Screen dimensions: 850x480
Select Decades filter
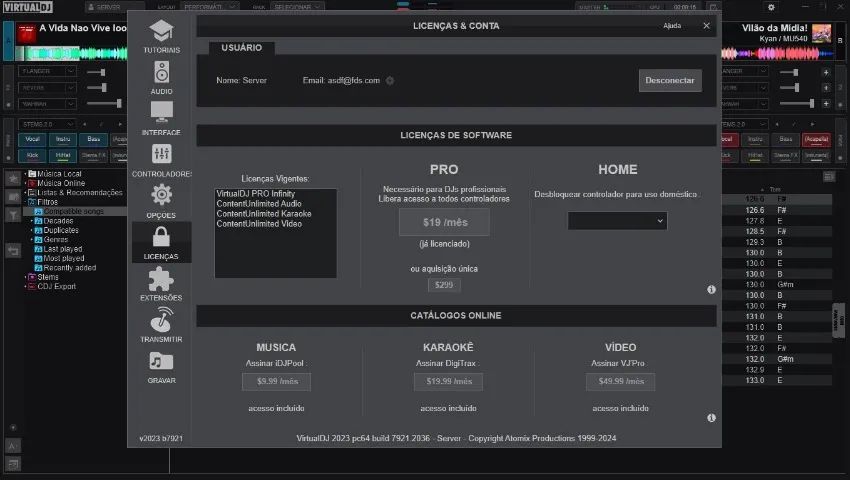(x=58, y=221)
